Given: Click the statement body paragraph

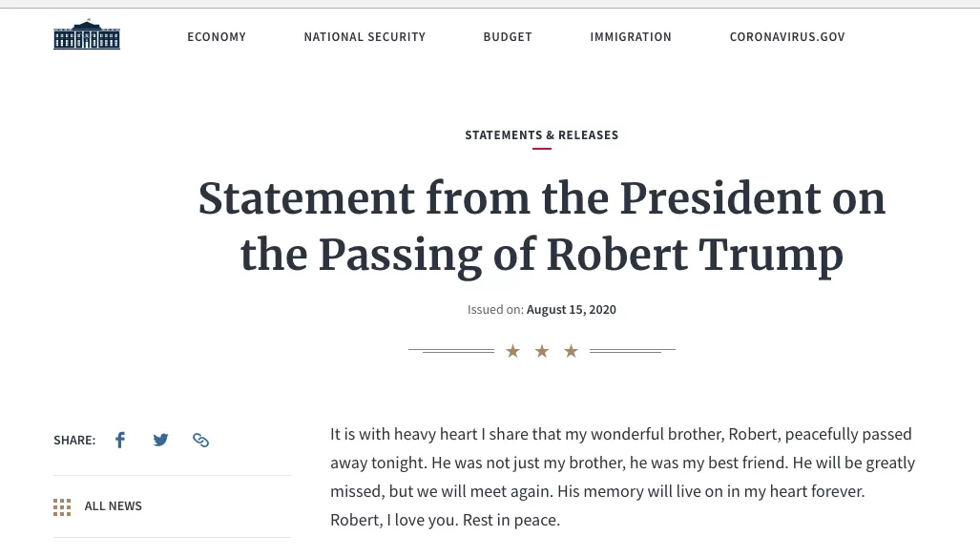Looking at the screenshot, I should [x=622, y=477].
